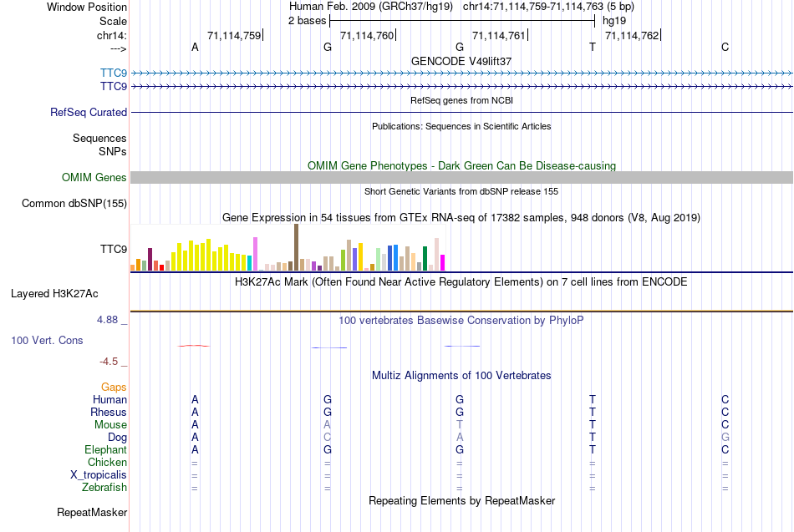Click Repeating Elements by RepeatMasker title
This screenshot has width=794, height=532.
(461, 500)
